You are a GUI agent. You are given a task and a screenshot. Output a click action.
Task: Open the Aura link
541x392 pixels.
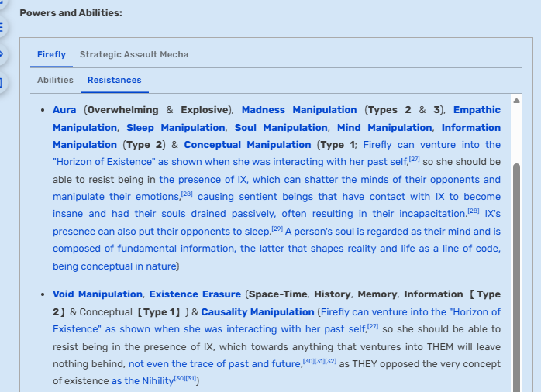click(64, 110)
